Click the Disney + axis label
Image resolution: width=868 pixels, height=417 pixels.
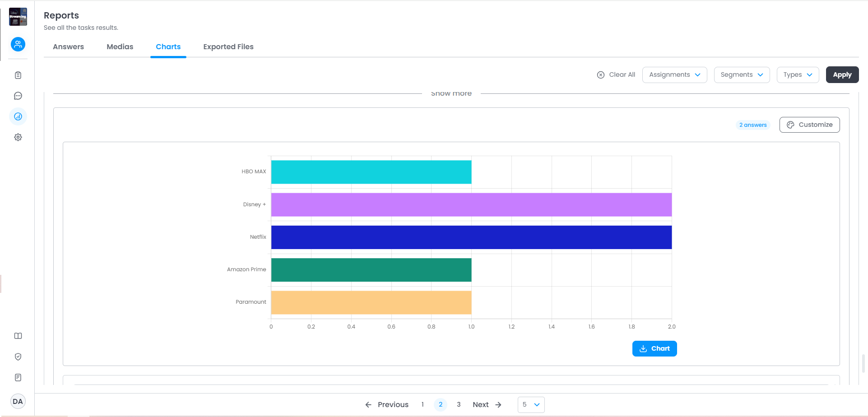click(x=255, y=204)
